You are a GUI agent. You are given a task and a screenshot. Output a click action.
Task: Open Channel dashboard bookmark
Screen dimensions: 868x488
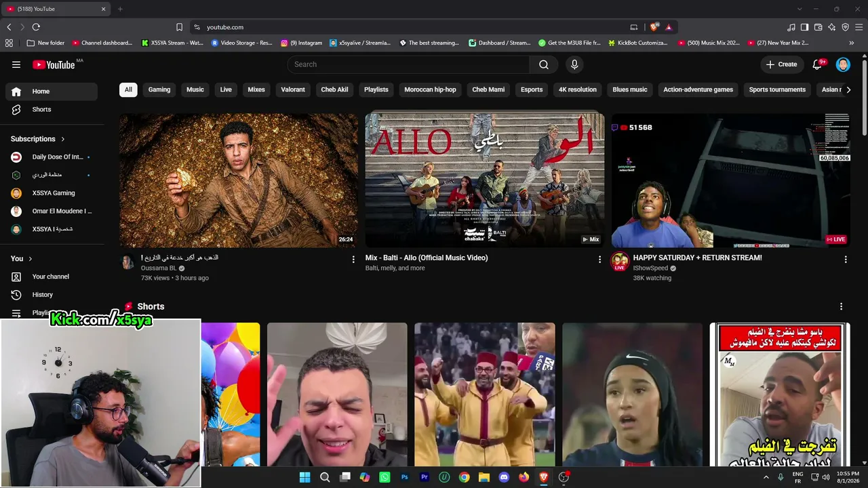(x=102, y=43)
